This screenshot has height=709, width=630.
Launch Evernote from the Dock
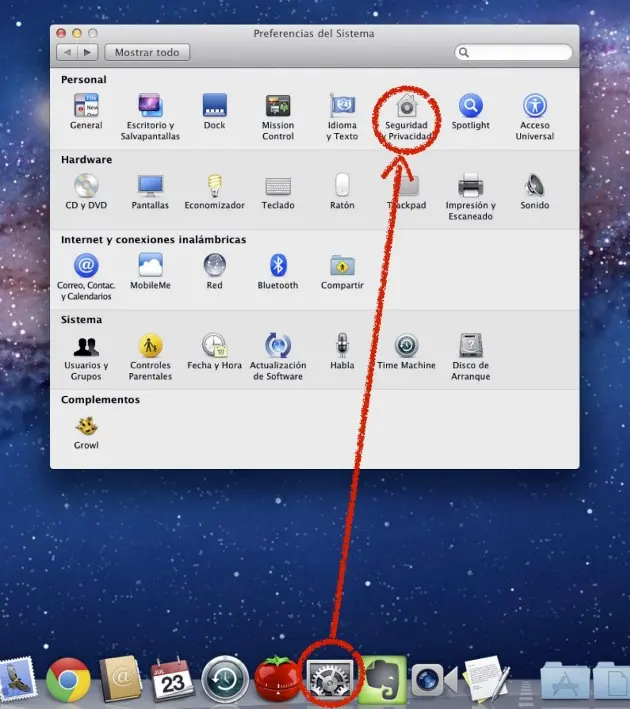384,680
